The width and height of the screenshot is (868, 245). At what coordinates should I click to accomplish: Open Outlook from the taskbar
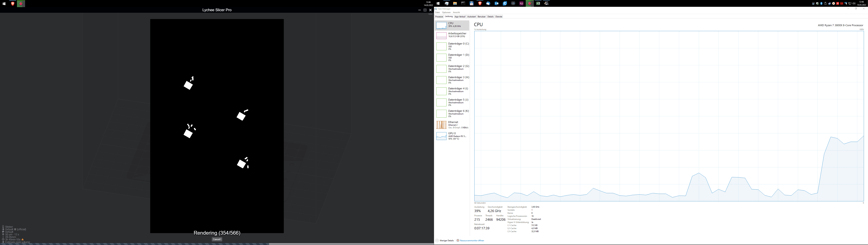pos(496,3)
